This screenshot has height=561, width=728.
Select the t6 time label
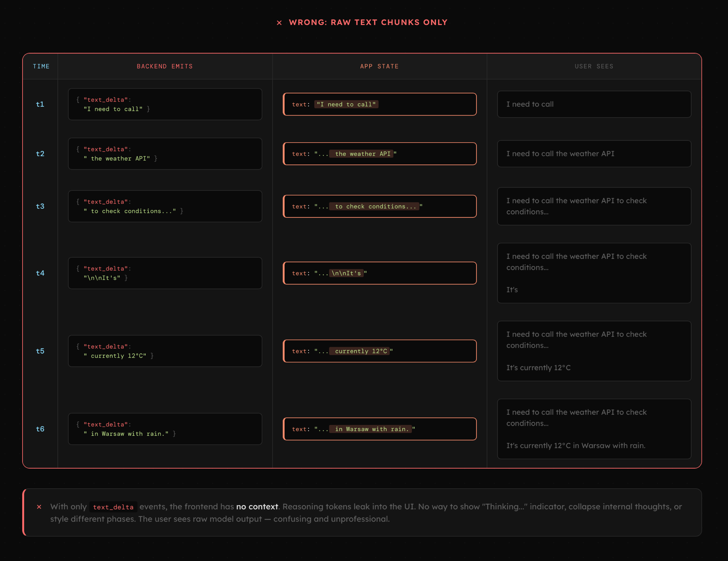pos(40,429)
